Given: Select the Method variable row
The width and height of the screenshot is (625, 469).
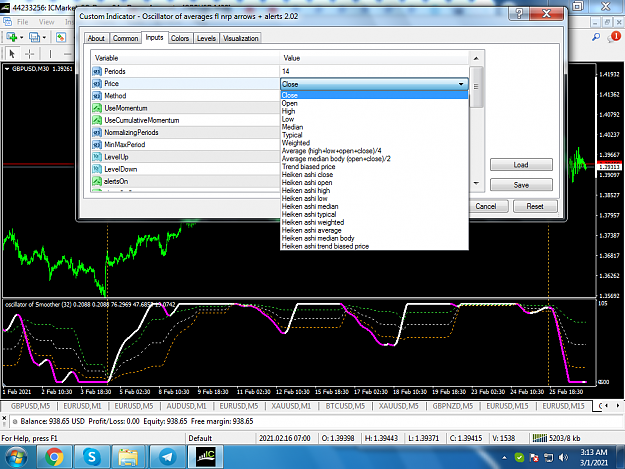Looking at the screenshot, I should coord(186,96).
